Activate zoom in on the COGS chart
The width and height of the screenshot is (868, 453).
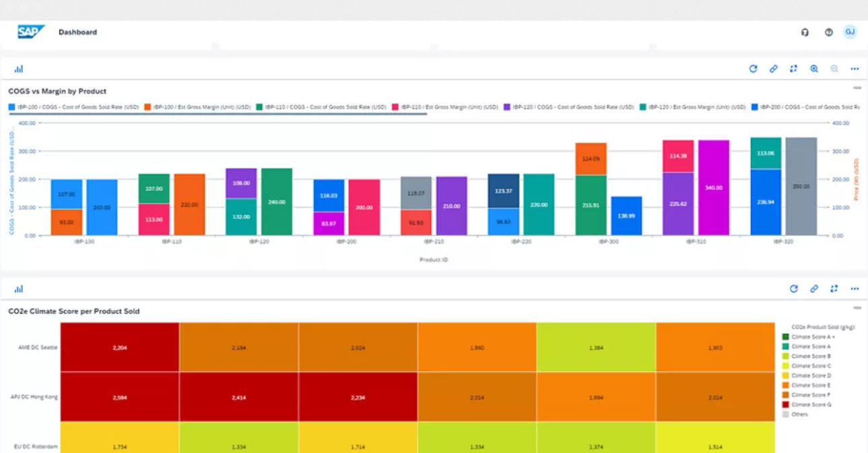click(814, 68)
